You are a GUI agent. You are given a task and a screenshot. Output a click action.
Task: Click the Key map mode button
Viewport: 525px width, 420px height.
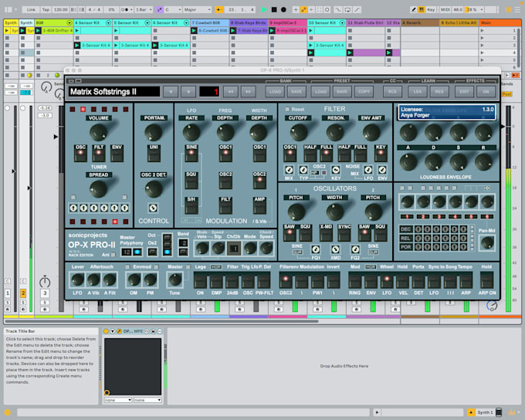coord(431,10)
